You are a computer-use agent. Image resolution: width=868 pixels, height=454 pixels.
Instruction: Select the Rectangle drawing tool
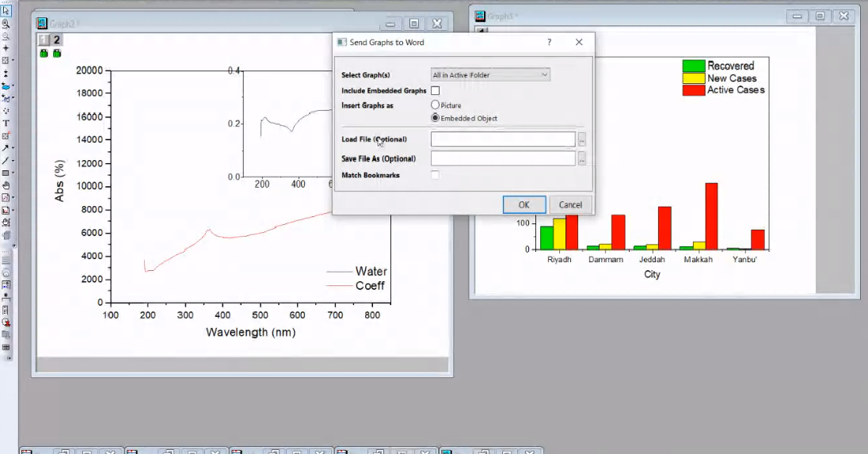[6, 173]
